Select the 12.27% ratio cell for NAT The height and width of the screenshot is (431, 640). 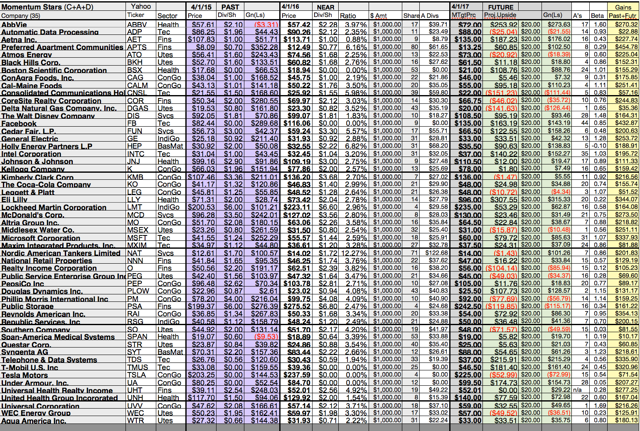tap(354, 253)
